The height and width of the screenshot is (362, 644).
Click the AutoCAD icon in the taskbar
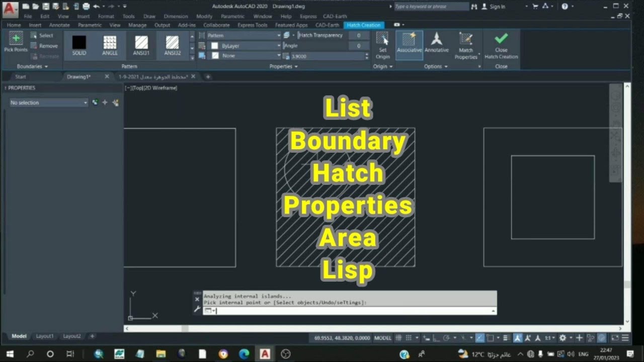[x=265, y=354]
